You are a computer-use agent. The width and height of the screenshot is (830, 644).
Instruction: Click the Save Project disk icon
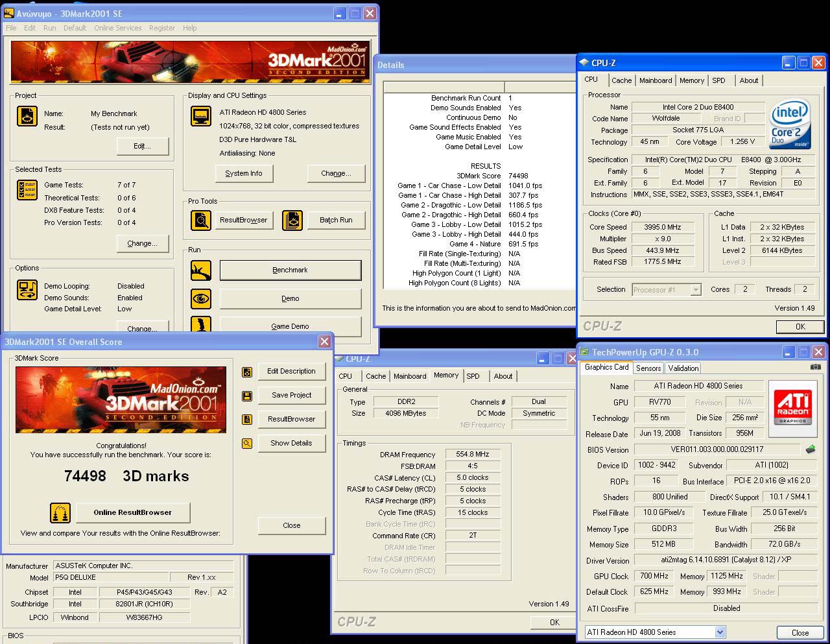pos(247,396)
